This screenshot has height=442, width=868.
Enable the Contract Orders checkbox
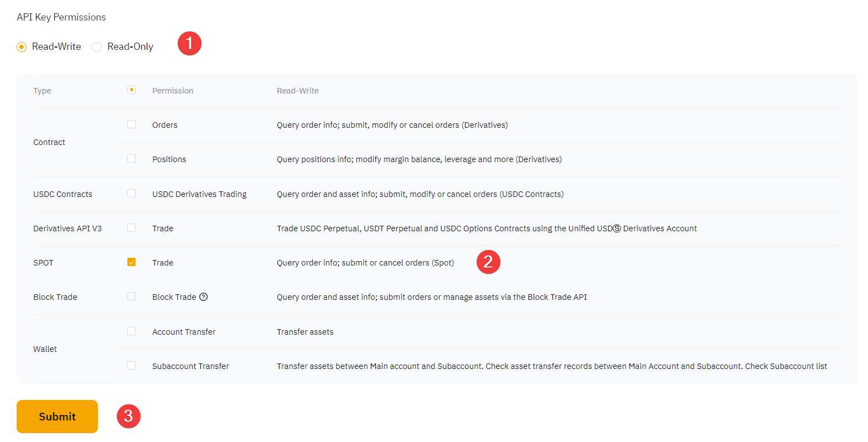click(131, 124)
